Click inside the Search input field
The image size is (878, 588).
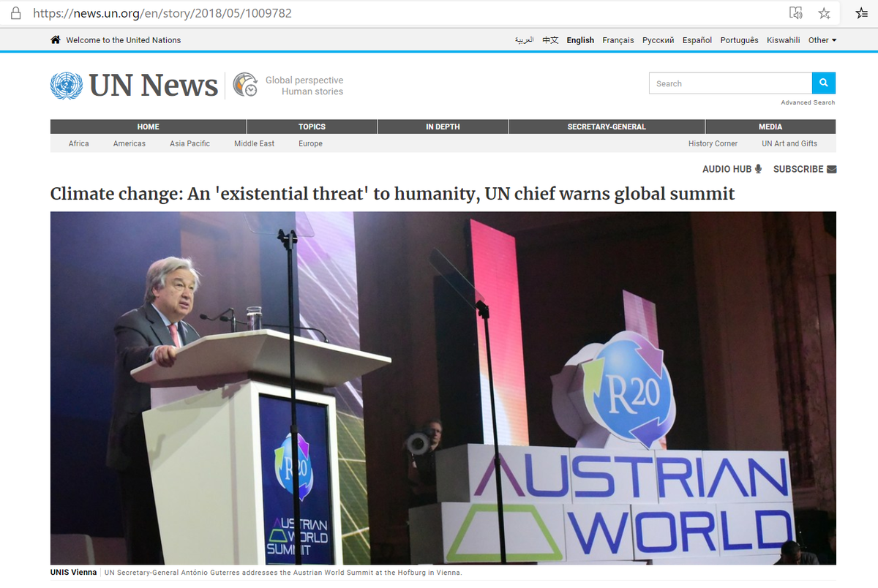(730, 83)
